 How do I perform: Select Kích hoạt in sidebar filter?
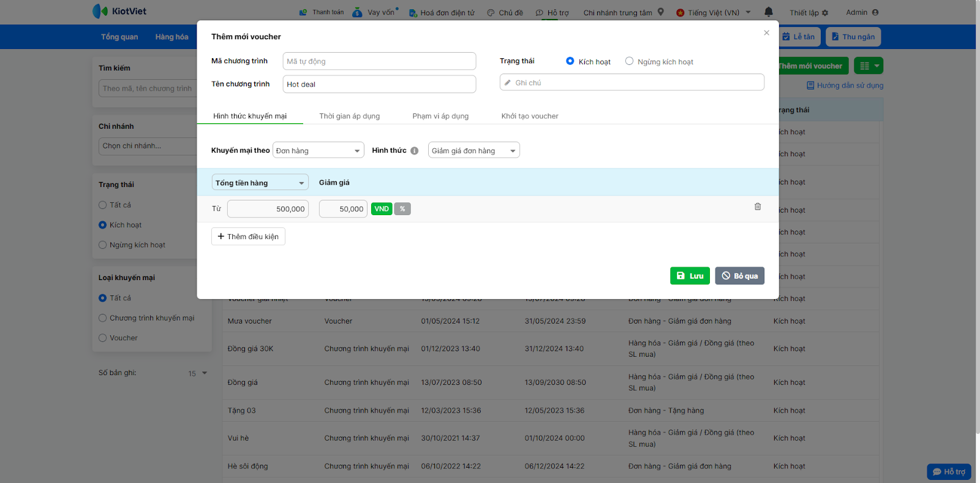coord(103,225)
